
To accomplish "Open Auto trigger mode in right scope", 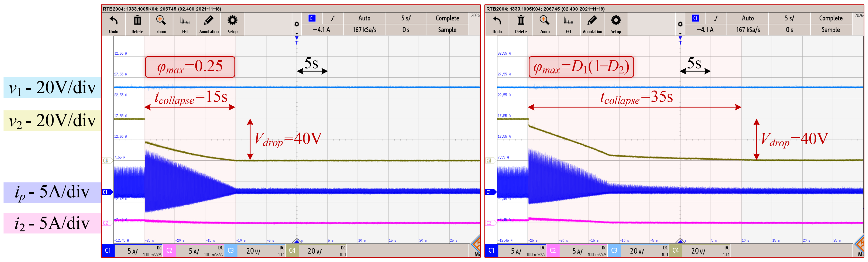I will click(748, 18).
